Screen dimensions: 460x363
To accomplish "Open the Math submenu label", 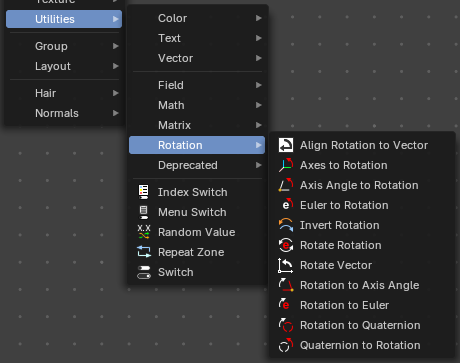I will 171,105.
